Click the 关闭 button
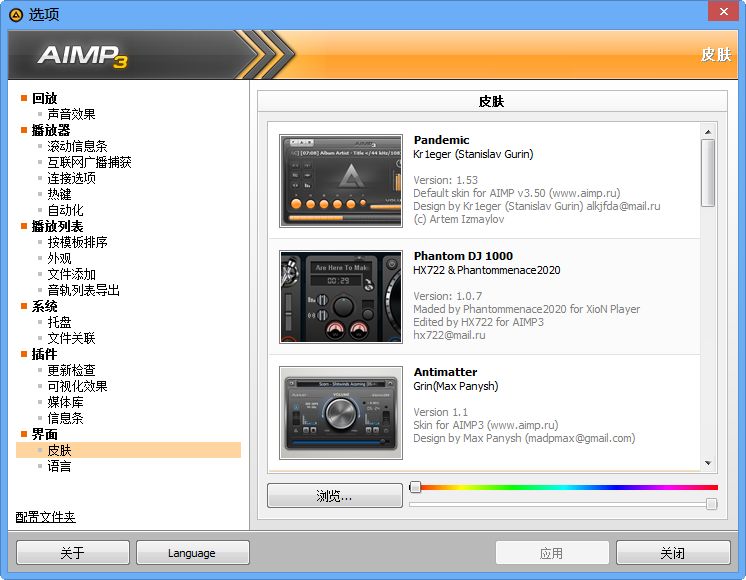Image resolution: width=746 pixels, height=580 pixels. click(673, 553)
